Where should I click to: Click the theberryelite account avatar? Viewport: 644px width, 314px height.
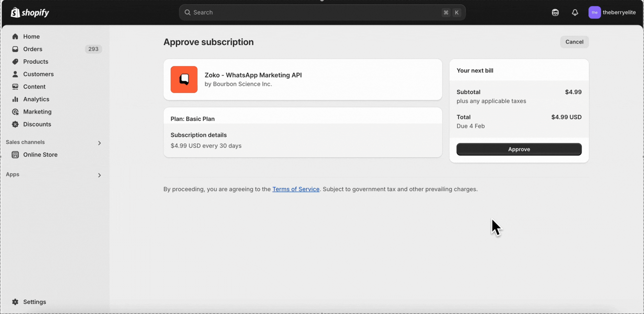(x=595, y=12)
